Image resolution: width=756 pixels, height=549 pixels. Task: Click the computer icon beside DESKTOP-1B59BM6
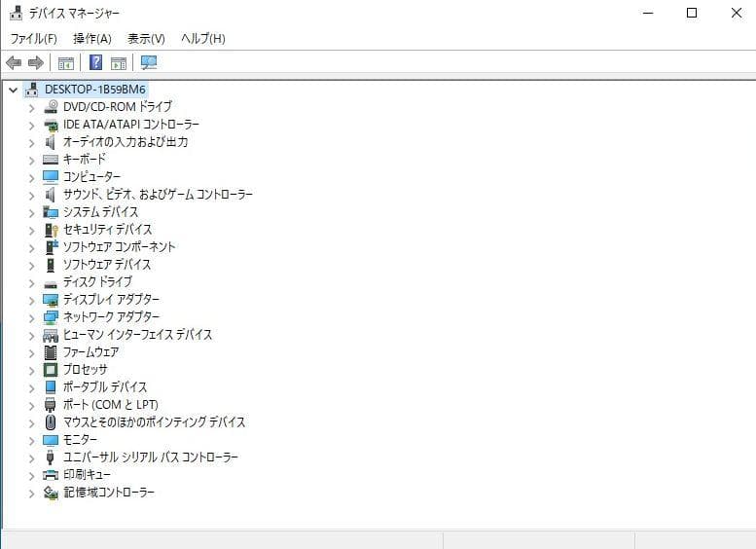32,90
